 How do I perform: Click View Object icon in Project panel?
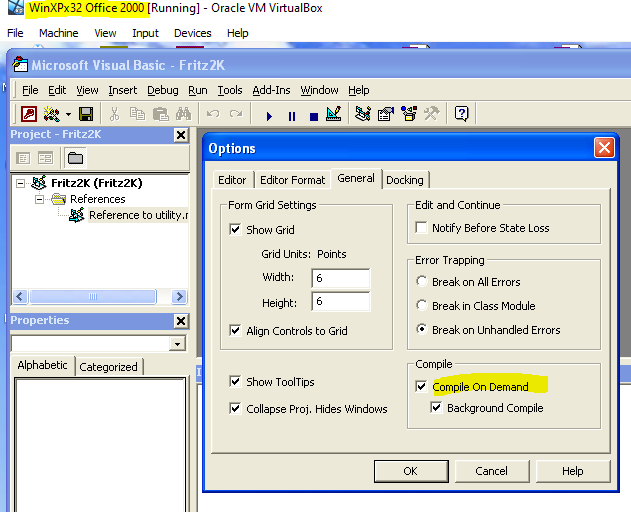tap(45, 158)
